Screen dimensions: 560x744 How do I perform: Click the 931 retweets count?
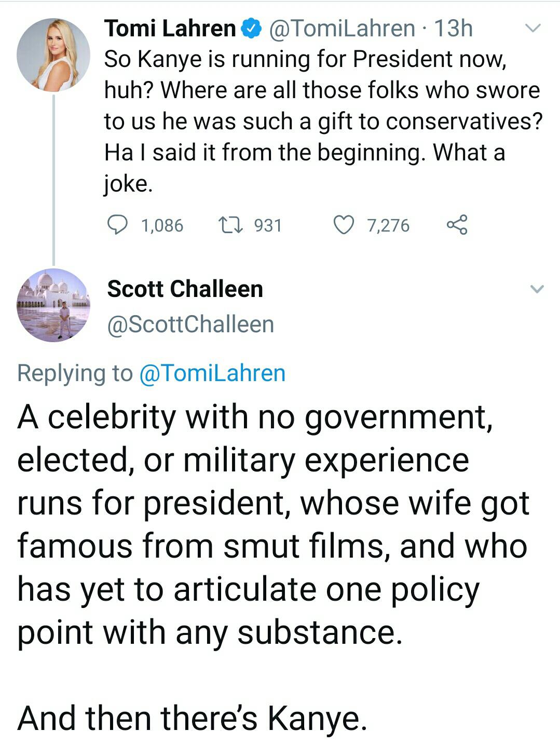[268, 225]
